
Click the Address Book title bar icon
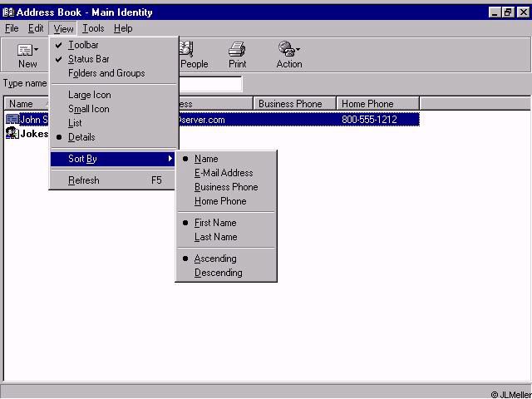coord(7,12)
